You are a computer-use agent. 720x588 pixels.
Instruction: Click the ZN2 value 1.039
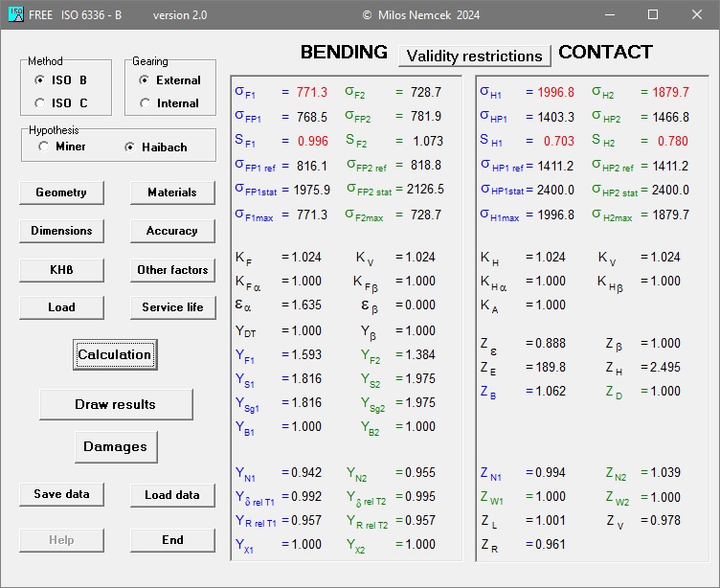coord(664,472)
